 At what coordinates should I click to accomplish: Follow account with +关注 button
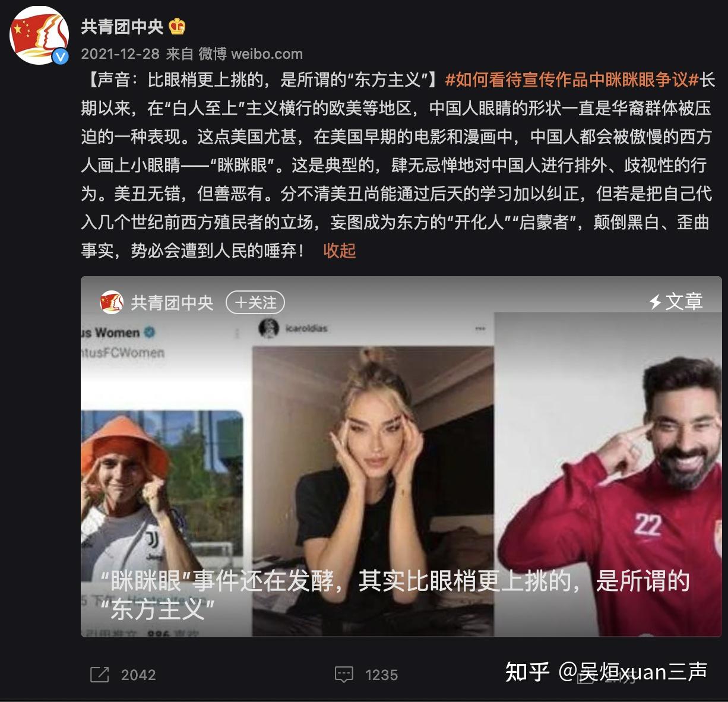click(x=255, y=303)
